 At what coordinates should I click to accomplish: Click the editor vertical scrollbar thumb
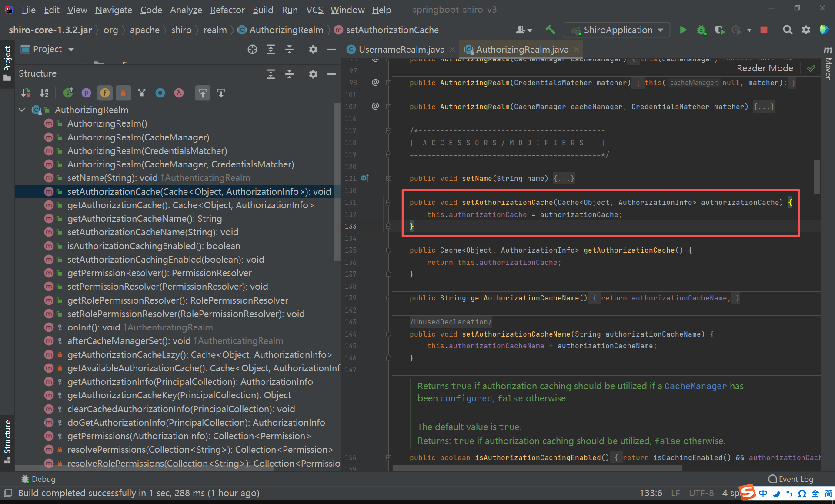[817, 177]
